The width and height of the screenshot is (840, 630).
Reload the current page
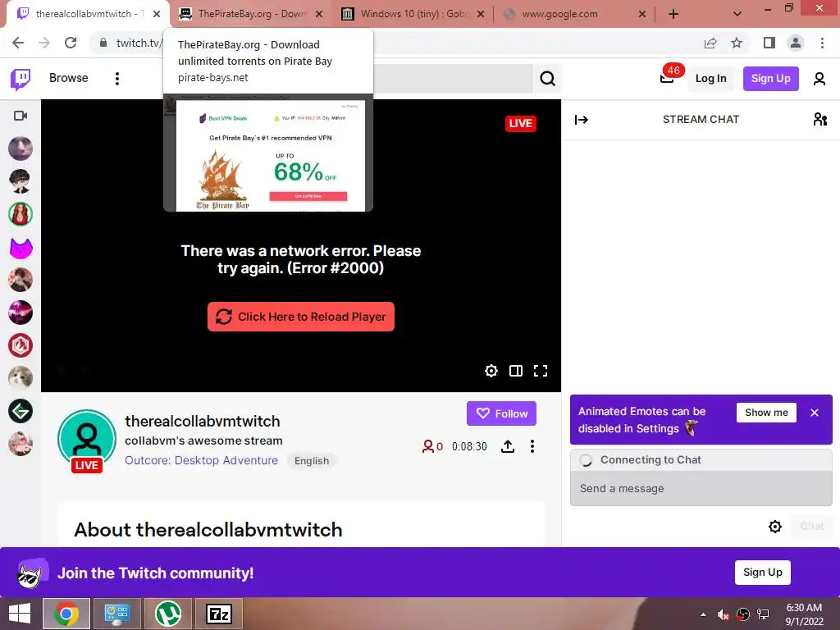tap(71, 43)
